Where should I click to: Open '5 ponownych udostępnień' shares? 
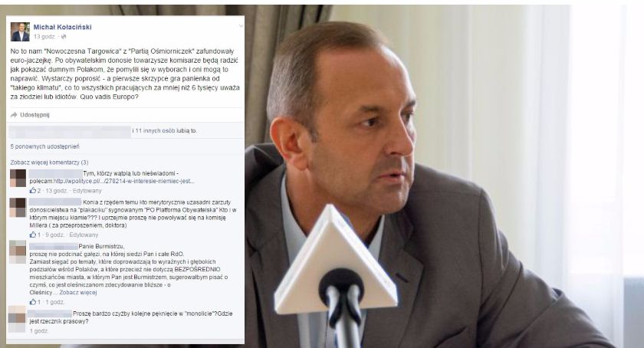tap(44, 146)
